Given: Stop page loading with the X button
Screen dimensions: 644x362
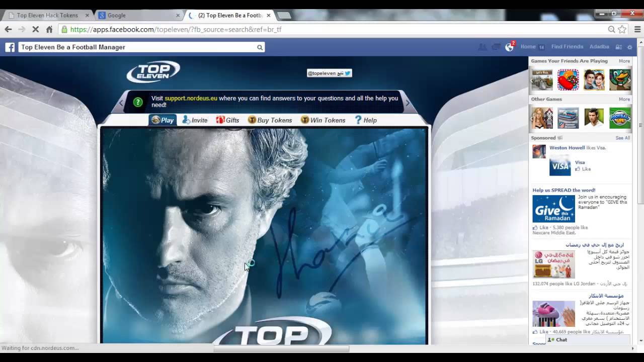Looking at the screenshot, I should pyautogui.click(x=35, y=29).
